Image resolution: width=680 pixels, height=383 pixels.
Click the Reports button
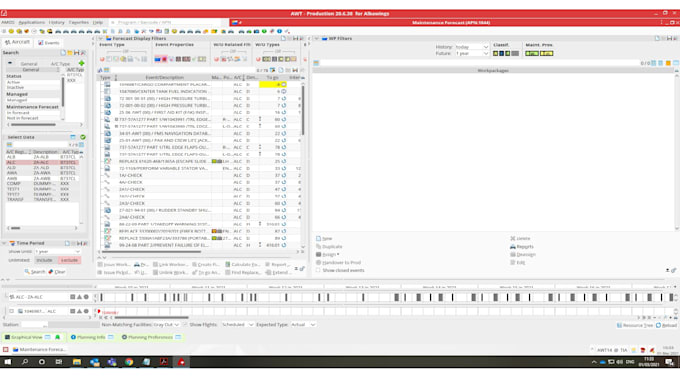coord(522,246)
